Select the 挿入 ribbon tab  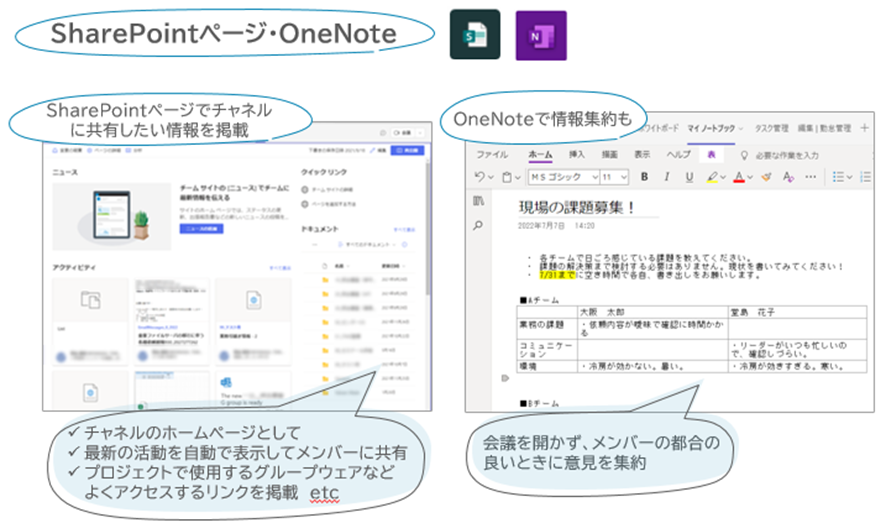(576, 155)
